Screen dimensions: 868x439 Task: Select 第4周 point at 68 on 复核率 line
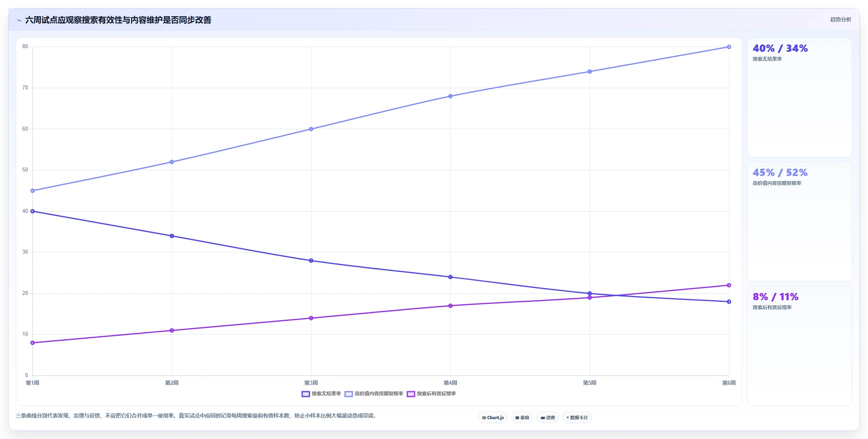[x=450, y=96]
